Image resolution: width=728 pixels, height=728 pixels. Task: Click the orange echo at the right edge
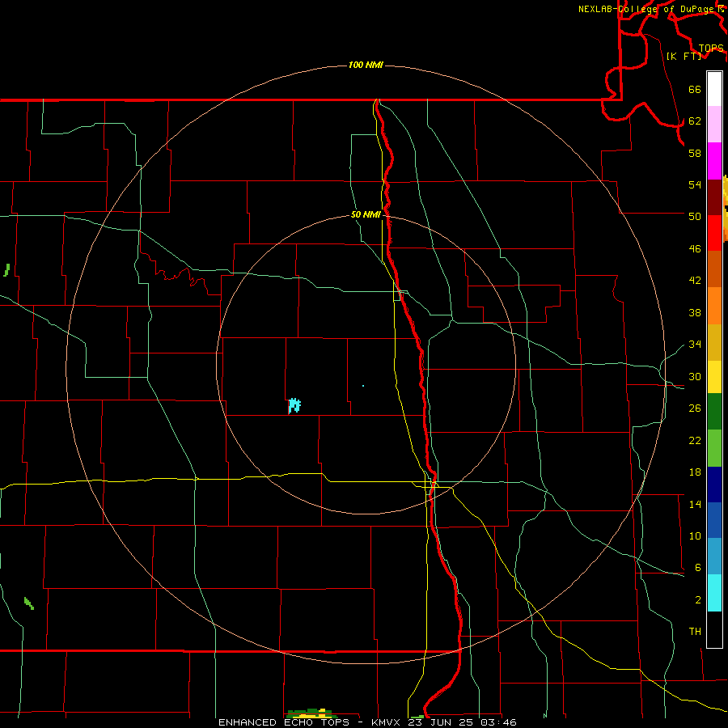pos(726,208)
